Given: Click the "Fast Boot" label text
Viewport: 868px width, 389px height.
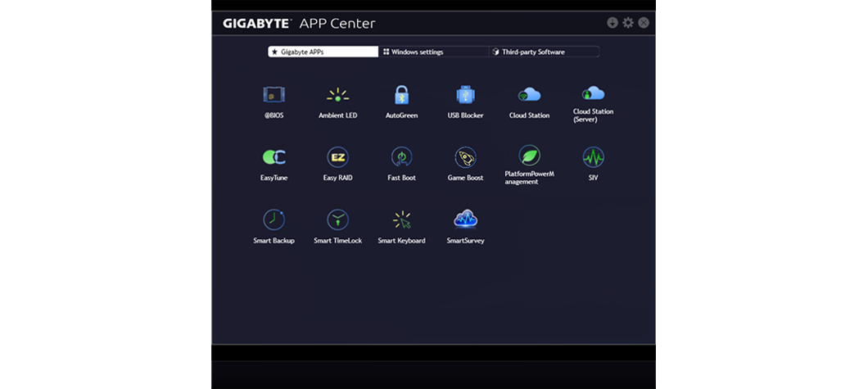Looking at the screenshot, I should 402,179.
